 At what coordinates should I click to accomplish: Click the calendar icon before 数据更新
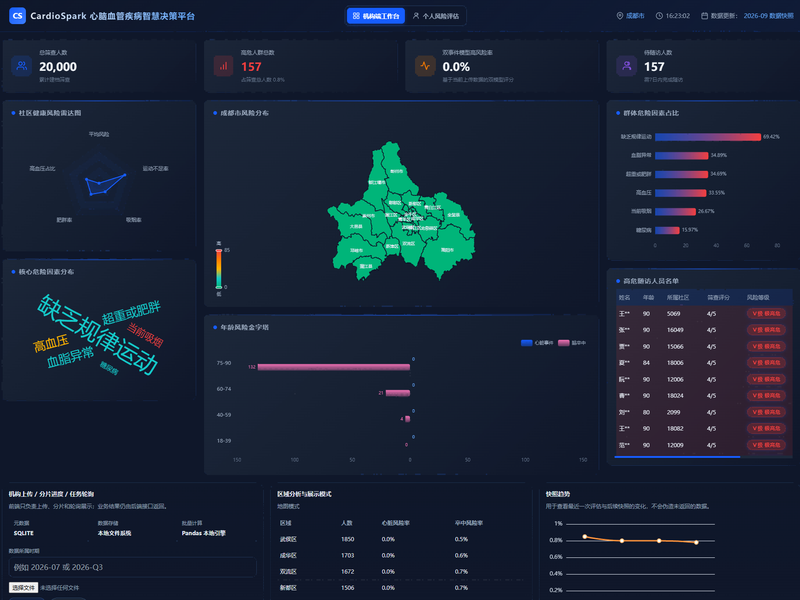(704, 16)
